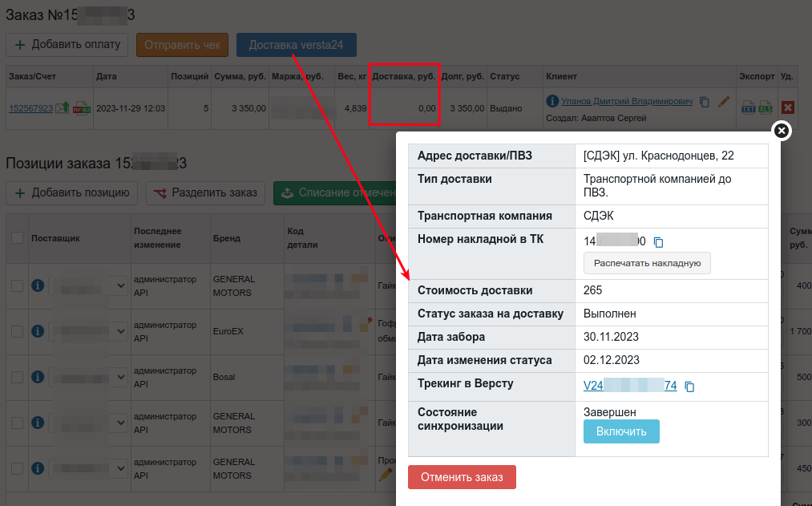Click the status change date 02.12.2023

pyautogui.click(x=612, y=361)
